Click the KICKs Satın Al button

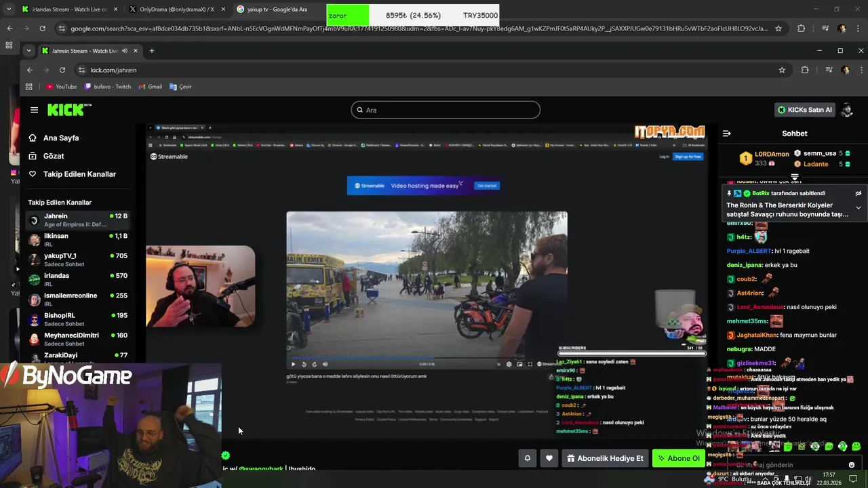(804, 110)
